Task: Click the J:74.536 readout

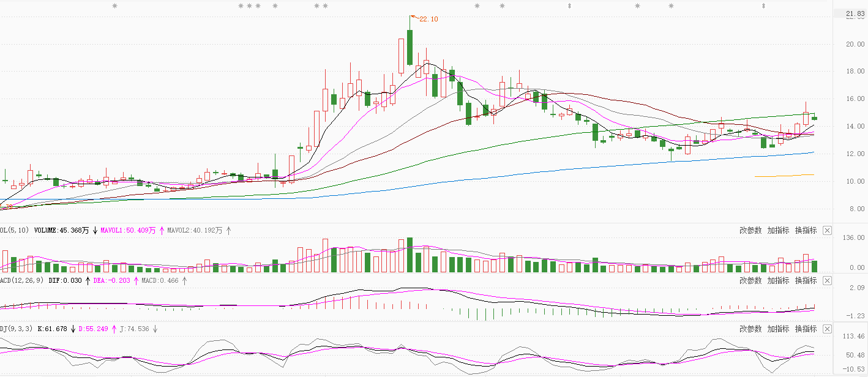Action: point(134,329)
